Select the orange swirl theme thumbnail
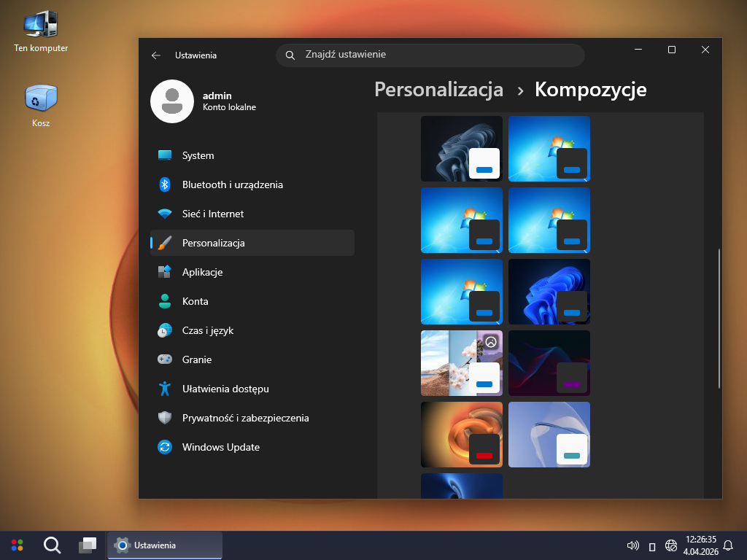The image size is (747, 560). [x=461, y=434]
